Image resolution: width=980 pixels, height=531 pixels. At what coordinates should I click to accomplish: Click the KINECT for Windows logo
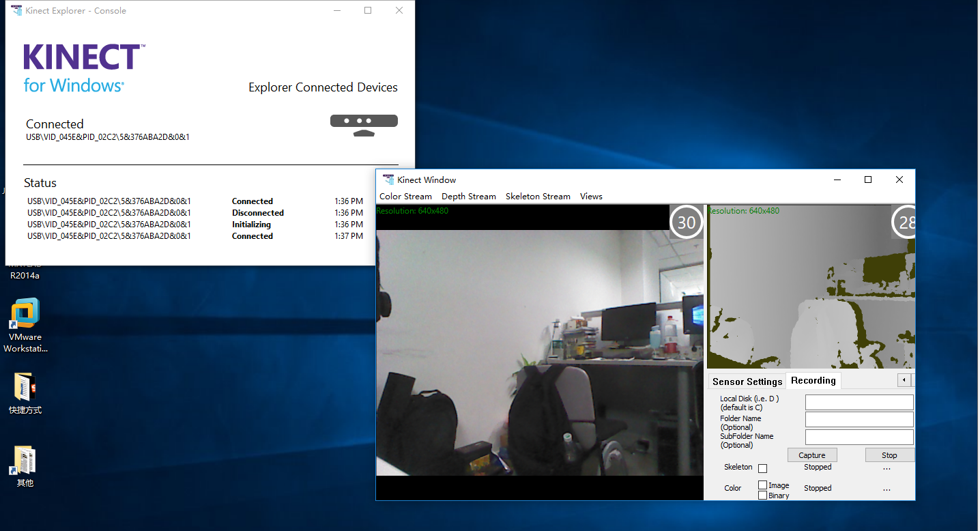point(83,68)
